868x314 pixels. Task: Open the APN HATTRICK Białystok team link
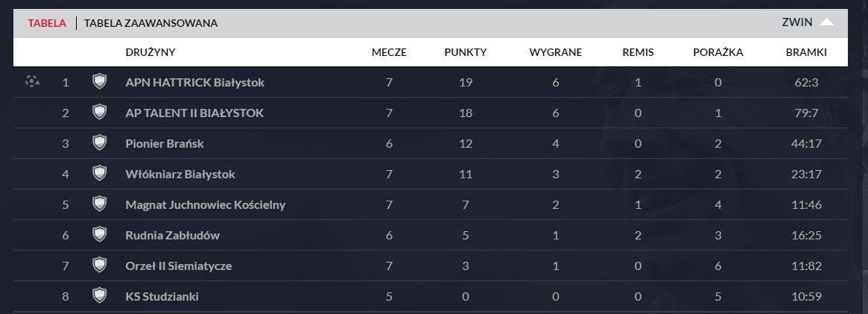point(195,82)
